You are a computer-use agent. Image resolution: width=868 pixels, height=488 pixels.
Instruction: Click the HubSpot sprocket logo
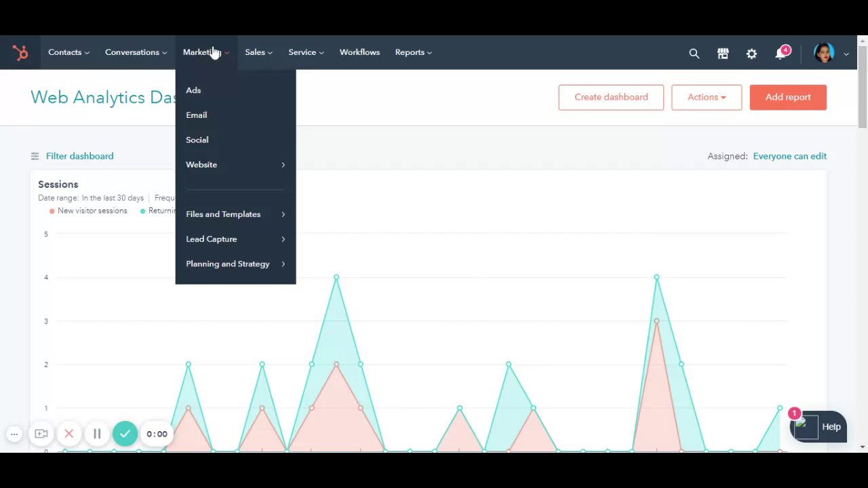tap(20, 52)
